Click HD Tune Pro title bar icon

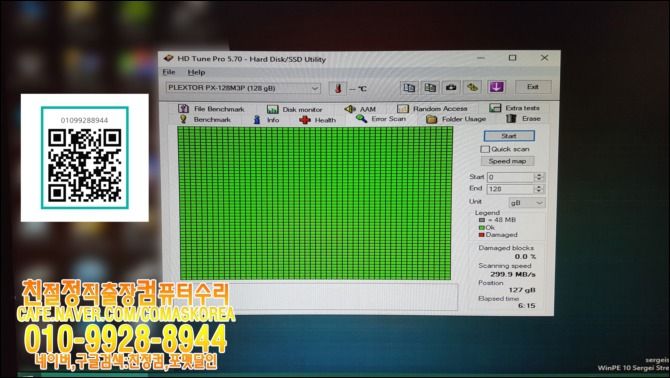point(168,59)
